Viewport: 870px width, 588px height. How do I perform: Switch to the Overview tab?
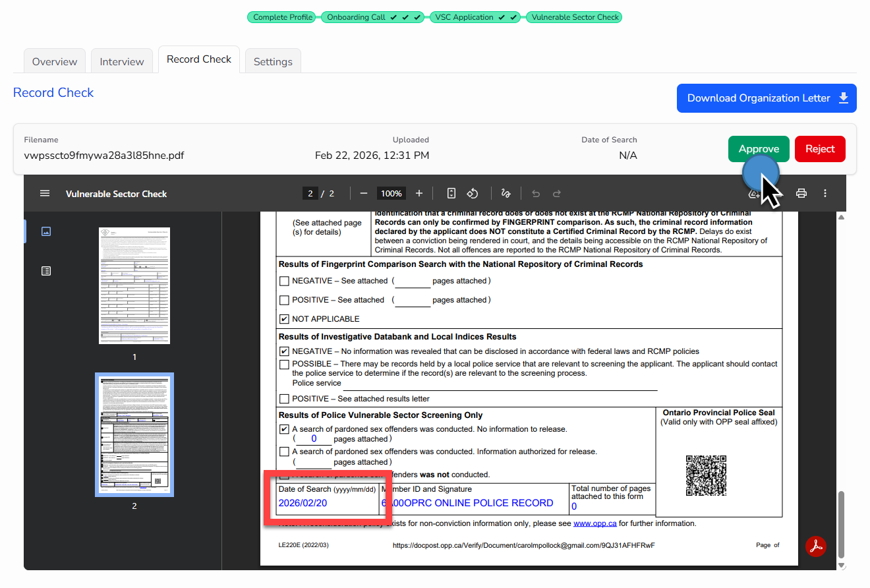pyautogui.click(x=55, y=61)
